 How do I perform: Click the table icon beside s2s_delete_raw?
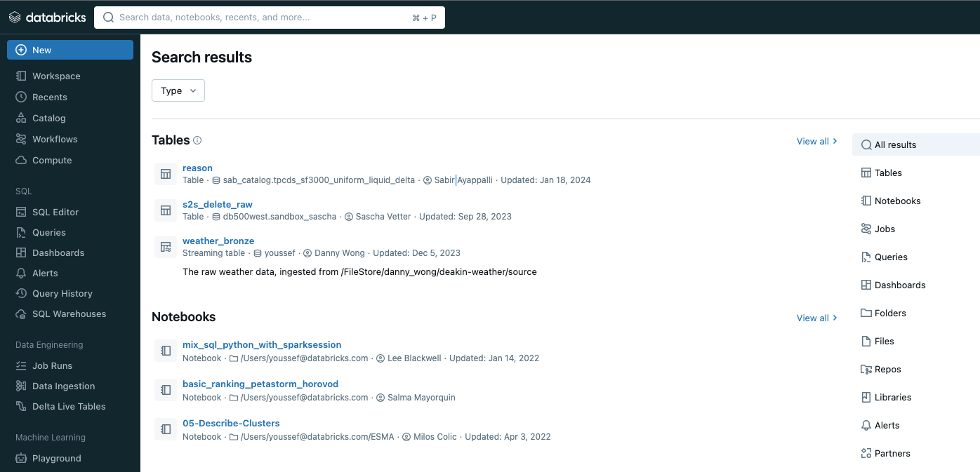pyautogui.click(x=166, y=210)
